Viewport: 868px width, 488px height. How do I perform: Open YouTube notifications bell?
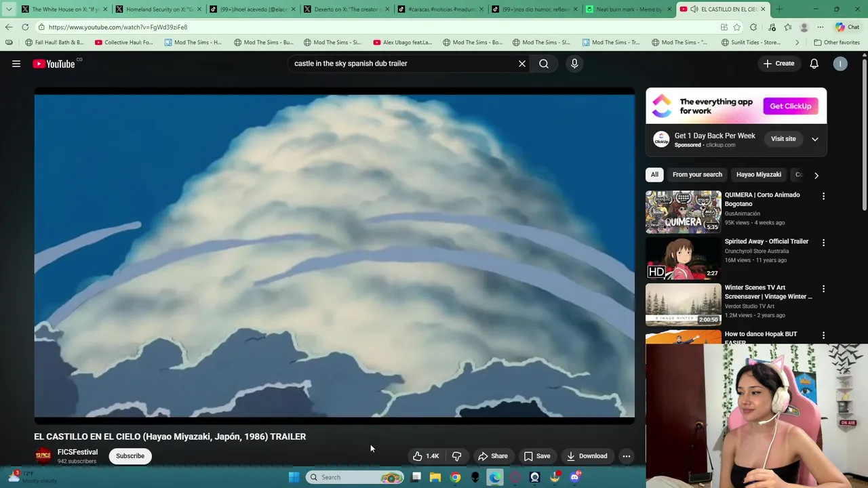click(814, 64)
